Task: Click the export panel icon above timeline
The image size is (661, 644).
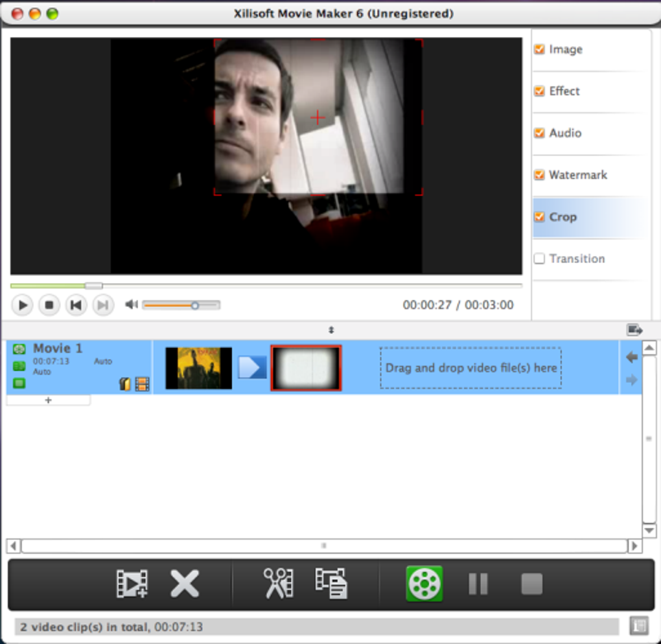Action: 634,330
